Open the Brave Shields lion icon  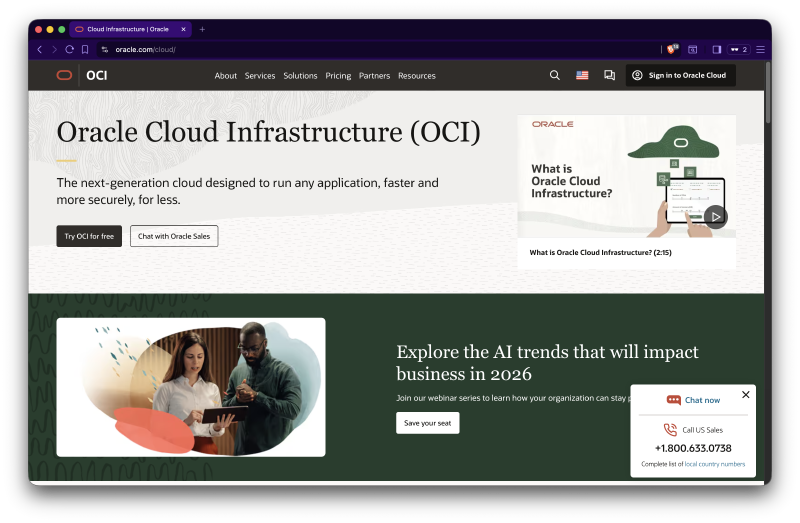[x=672, y=49]
